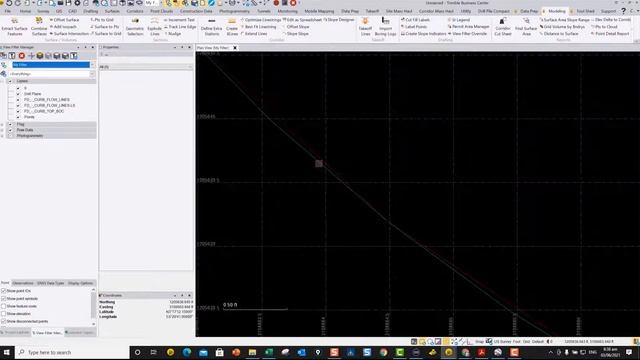
Task: Click the Add Isopach command
Action: point(63,27)
